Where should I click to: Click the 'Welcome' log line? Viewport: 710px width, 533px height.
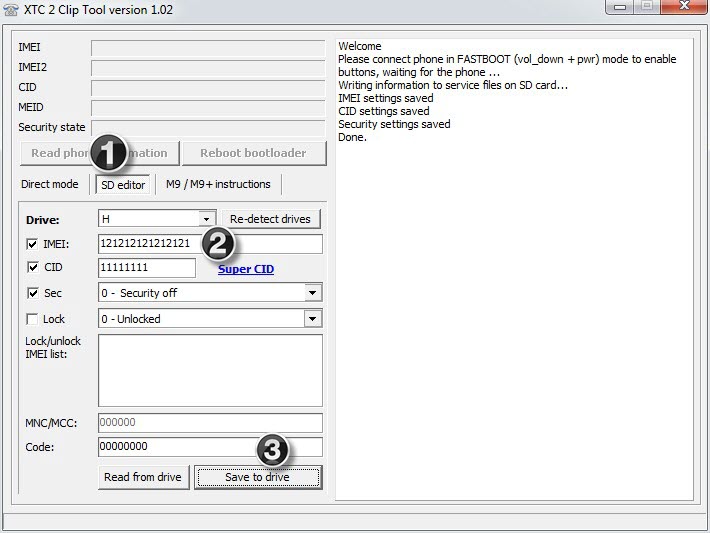(360, 46)
